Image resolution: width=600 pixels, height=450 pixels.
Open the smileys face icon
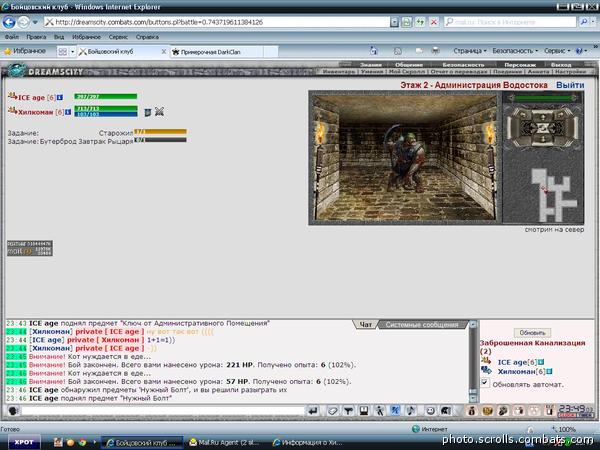(430, 411)
